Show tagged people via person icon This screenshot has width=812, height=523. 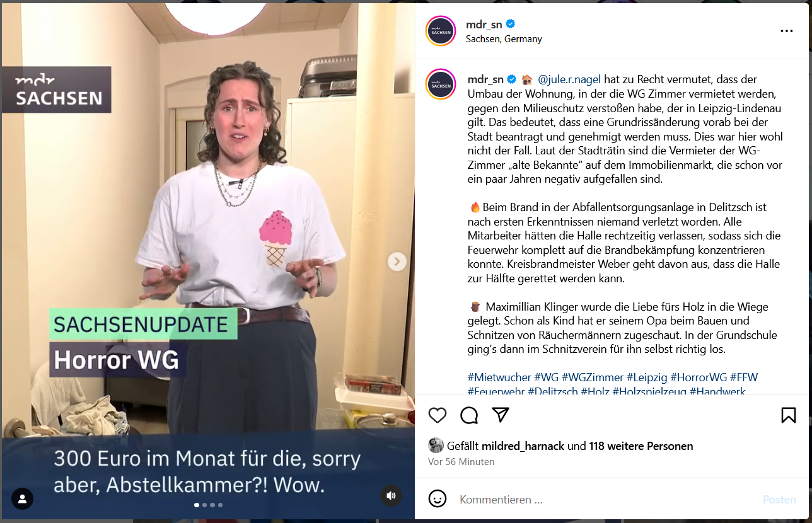(x=23, y=498)
